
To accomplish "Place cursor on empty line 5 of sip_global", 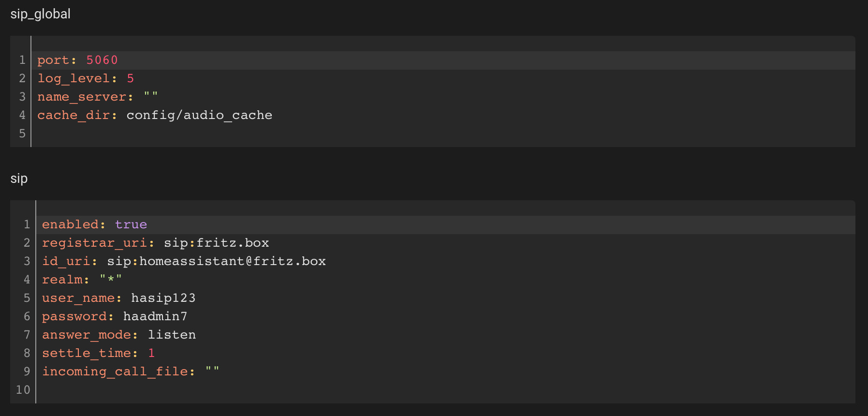I will (x=443, y=134).
